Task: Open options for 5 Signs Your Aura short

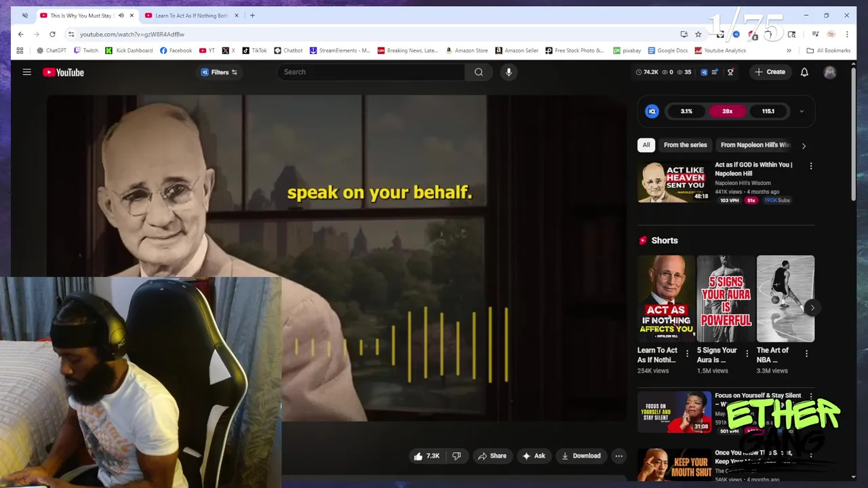Action: [x=747, y=354]
